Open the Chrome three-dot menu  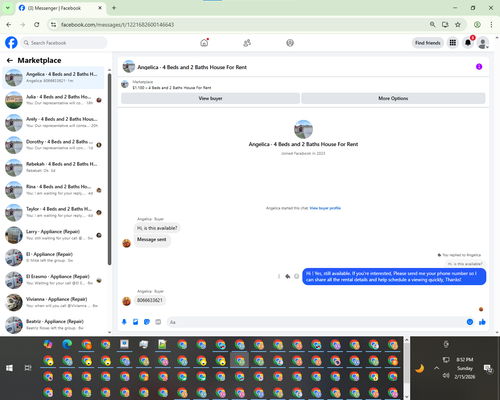tap(491, 25)
